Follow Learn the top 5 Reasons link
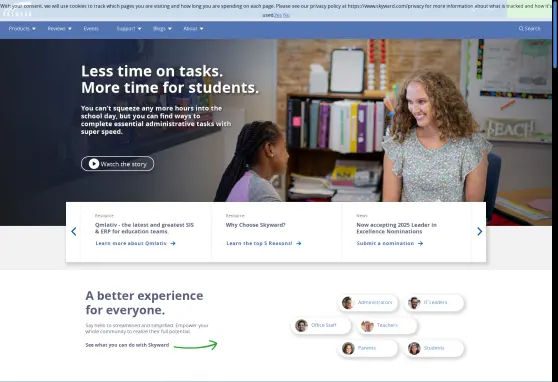The image size is (558, 382). click(x=264, y=244)
